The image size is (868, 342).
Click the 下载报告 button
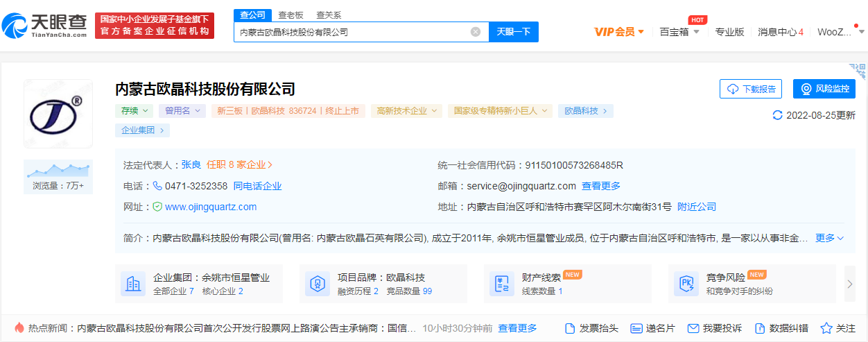point(751,89)
